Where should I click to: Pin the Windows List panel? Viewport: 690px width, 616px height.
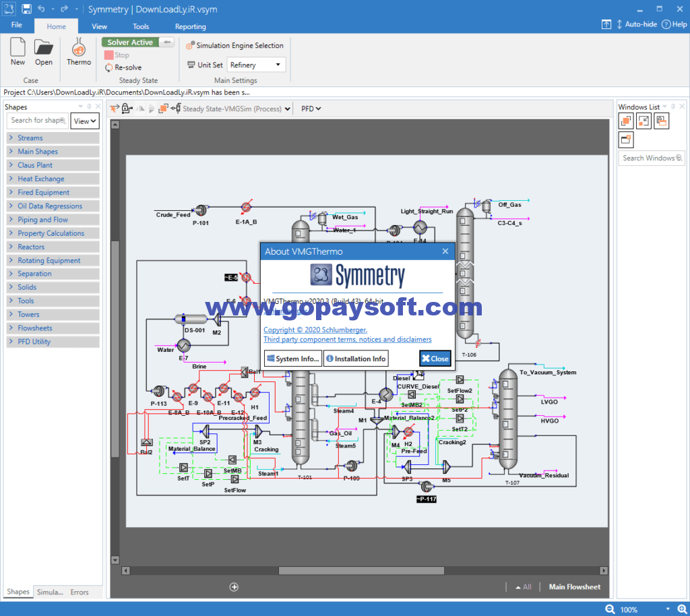tap(673, 106)
